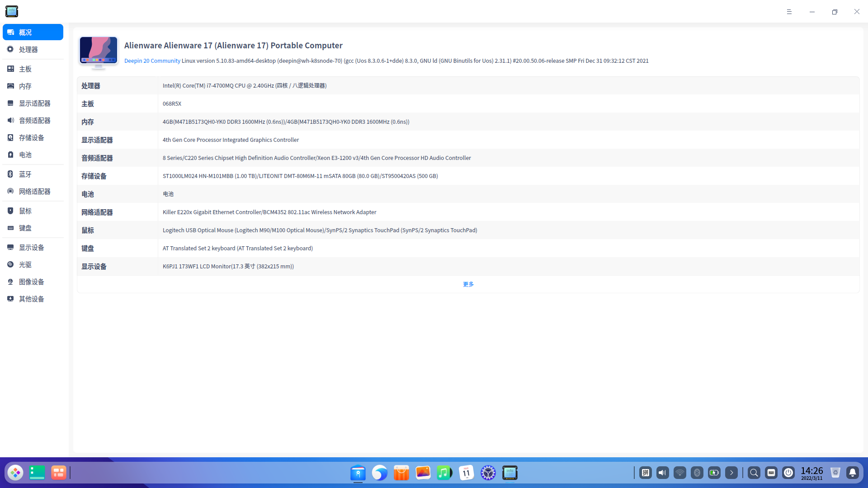Viewport: 868px width, 488px height.
Task: Select 主板 motherboard in sidebar
Action: point(25,69)
